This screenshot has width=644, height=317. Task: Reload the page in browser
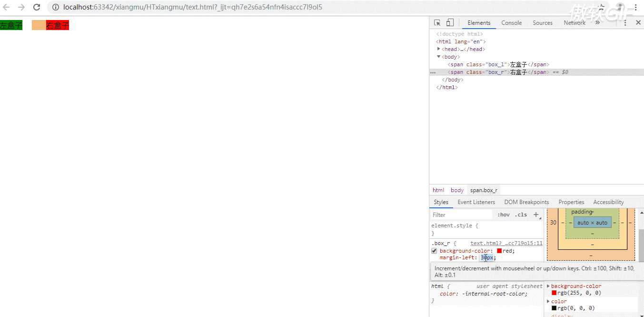pyautogui.click(x=37, y=7)
